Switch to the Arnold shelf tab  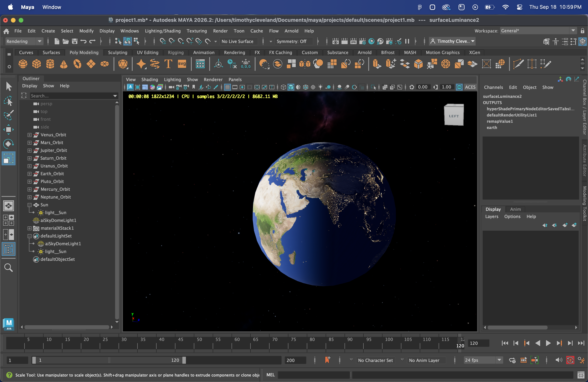point(364,52)
